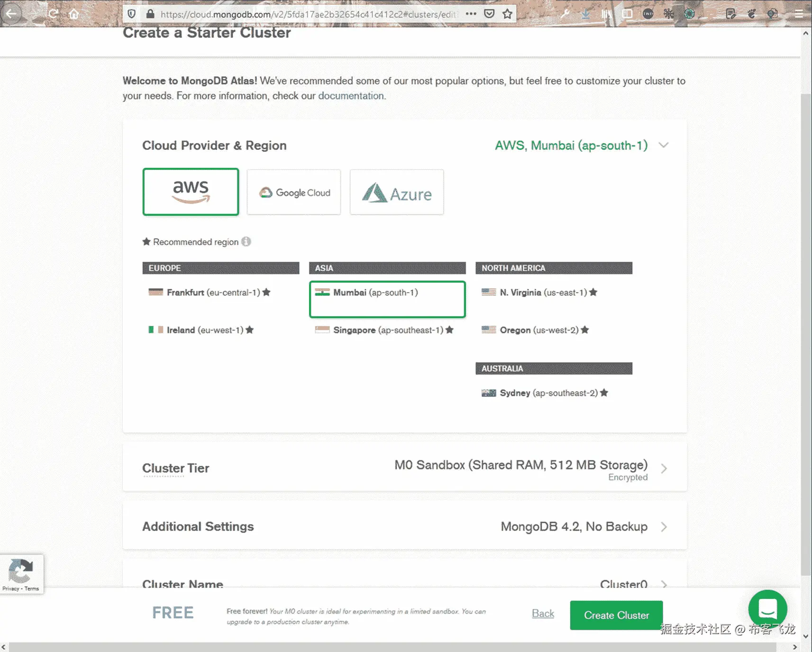812x652 pixels.
Task: Click the Create Cluster button
Action: [x=616, y=615]
